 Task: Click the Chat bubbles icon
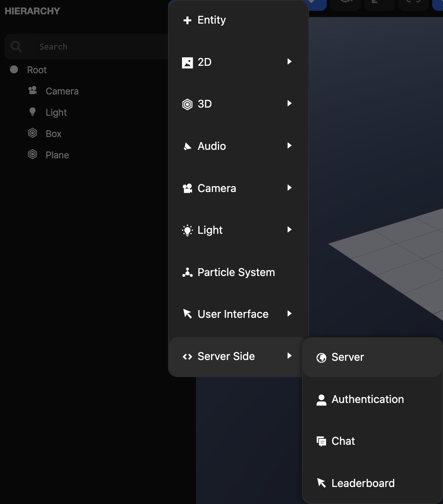tap(321, 441)
